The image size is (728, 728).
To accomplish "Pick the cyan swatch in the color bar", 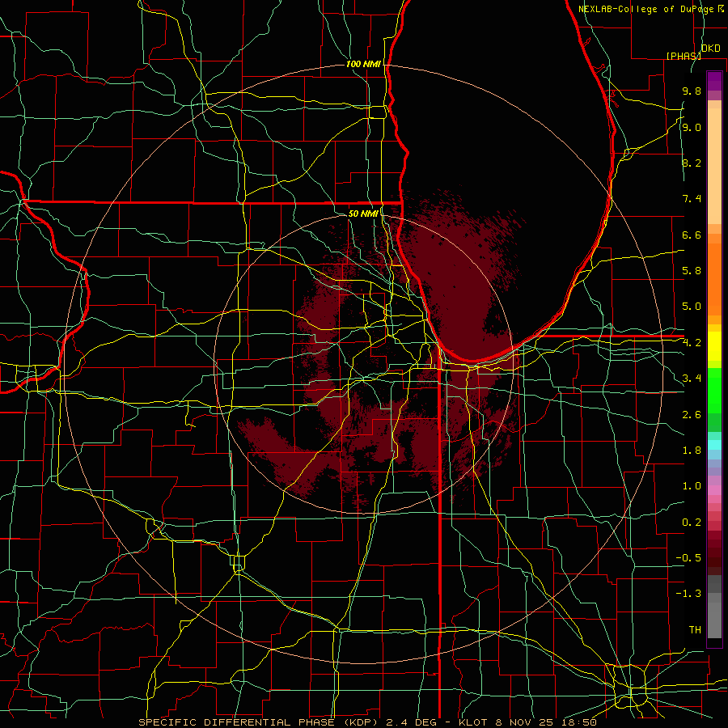I will (714, 445).
